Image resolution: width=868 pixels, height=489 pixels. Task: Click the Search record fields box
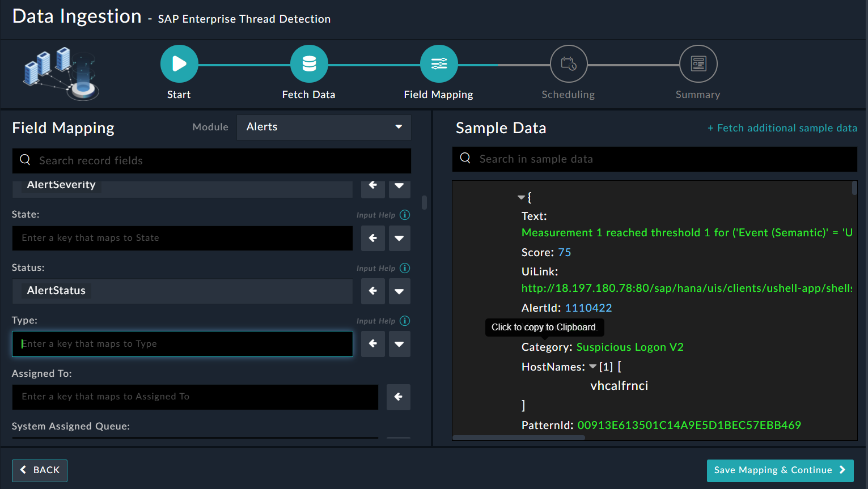[211, 161]
